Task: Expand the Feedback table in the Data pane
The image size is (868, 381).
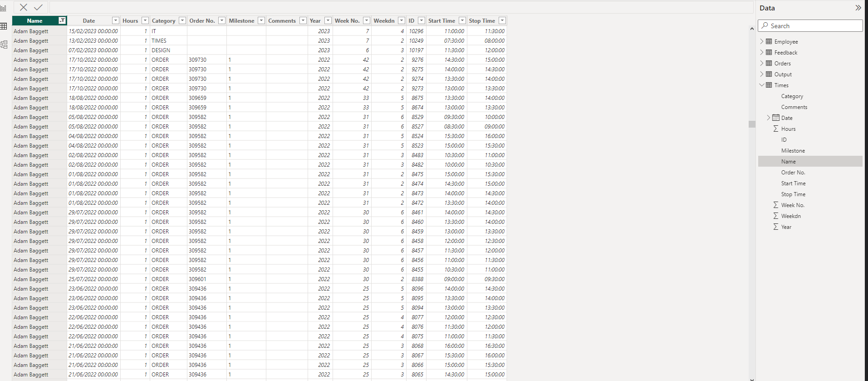Action: pyautogui.click(x=762, y=52)
